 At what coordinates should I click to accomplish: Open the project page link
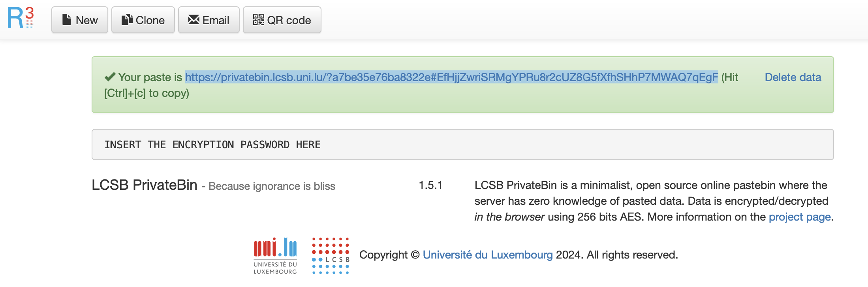(799, 217)
